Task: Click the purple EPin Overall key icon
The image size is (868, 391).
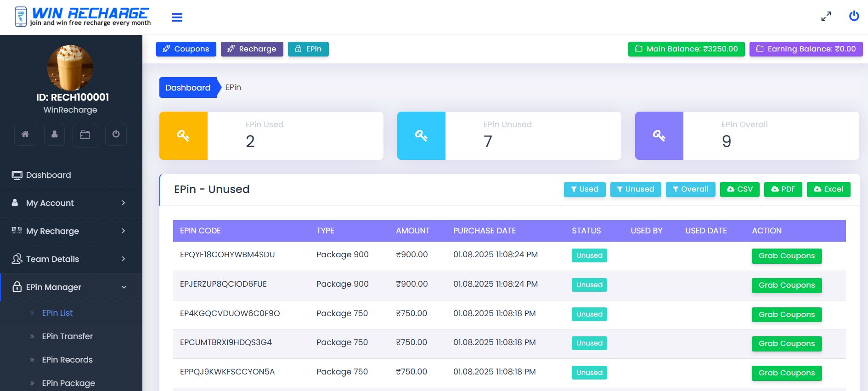Action: [x=659, y=136]
